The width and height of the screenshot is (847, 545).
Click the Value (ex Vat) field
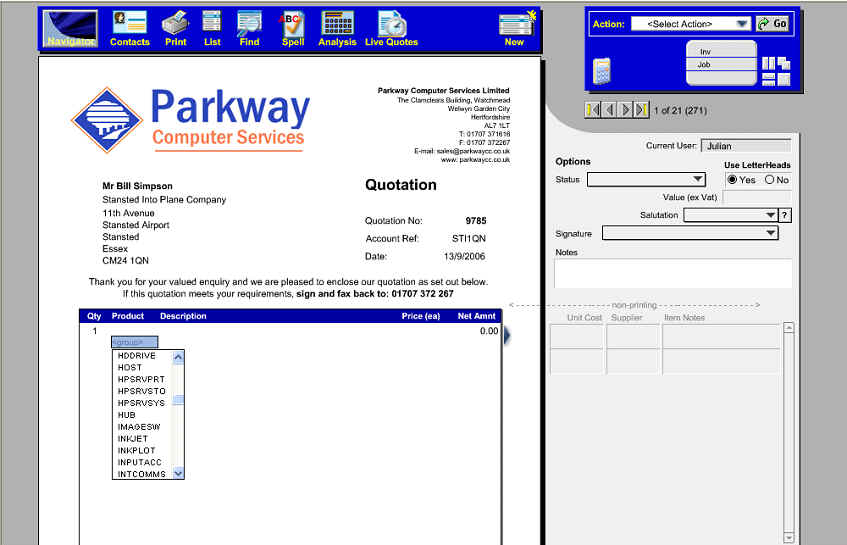click(757, 197)
